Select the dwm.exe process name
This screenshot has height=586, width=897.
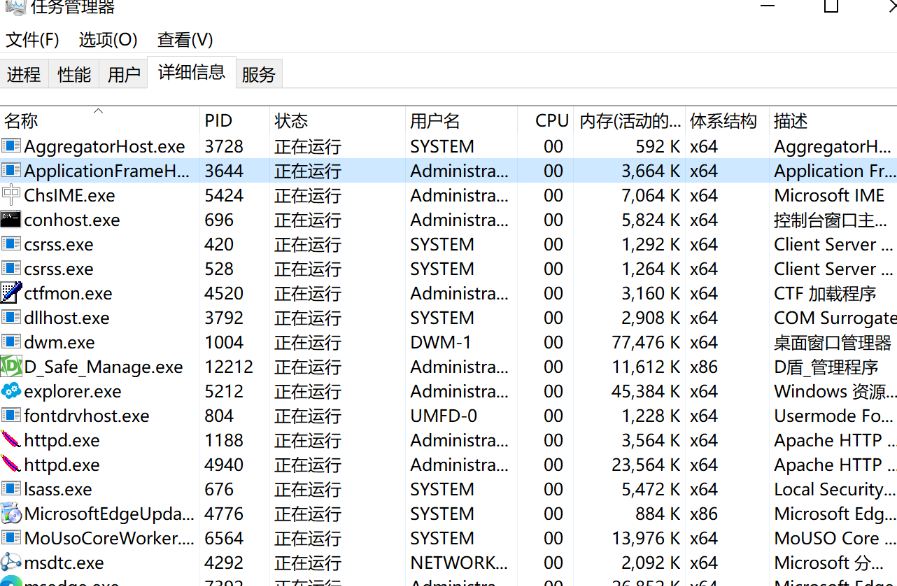pos(59,343)
